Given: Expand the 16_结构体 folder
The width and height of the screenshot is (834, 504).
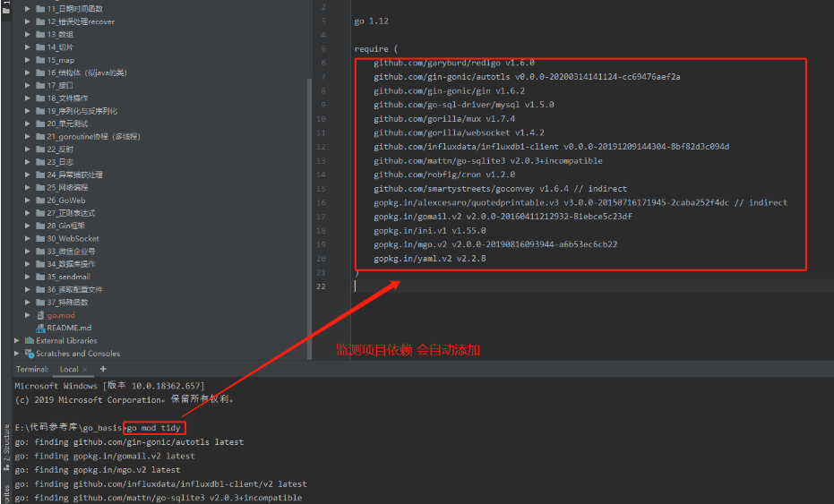Looking at the screenshot, I should [27, 73].
